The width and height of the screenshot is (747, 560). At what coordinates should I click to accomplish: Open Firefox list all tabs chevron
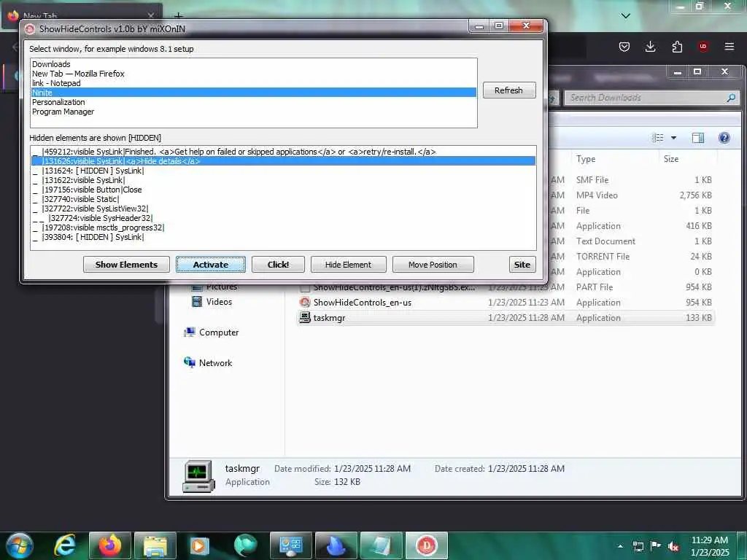(x=625, y=16)
